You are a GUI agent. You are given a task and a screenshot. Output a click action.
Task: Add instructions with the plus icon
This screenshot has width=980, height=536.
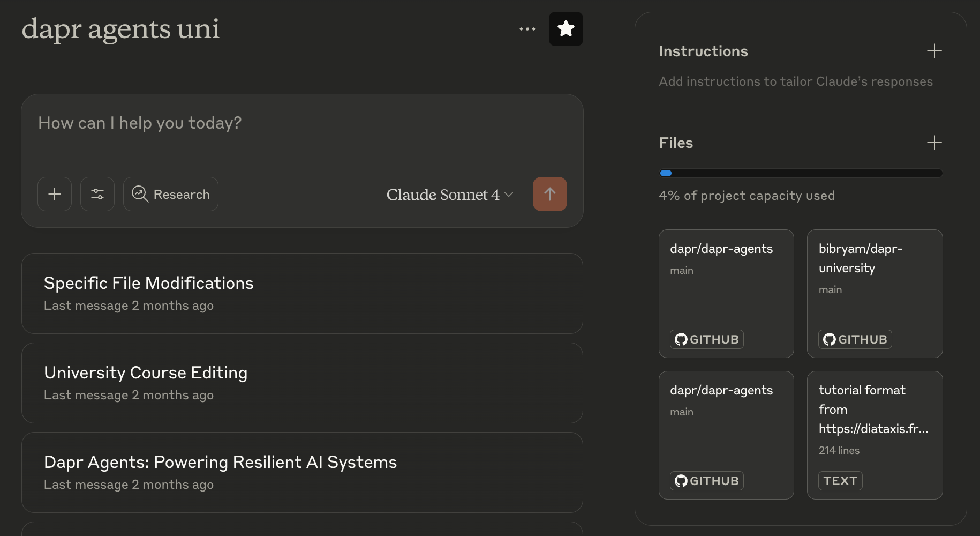(934, 51)
